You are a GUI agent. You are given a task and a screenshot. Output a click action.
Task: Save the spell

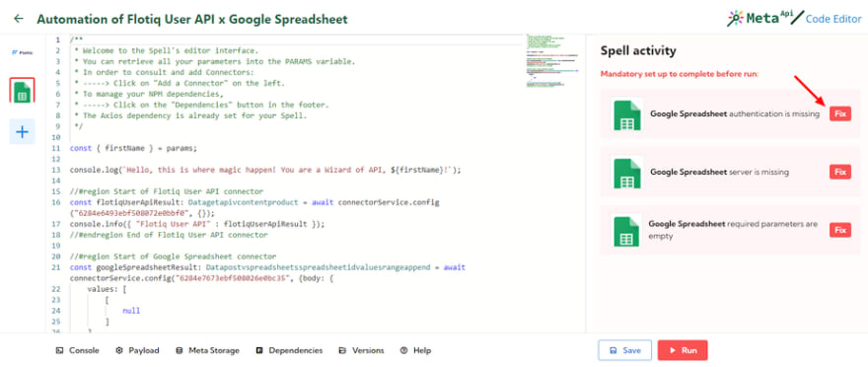pos(625,350)
